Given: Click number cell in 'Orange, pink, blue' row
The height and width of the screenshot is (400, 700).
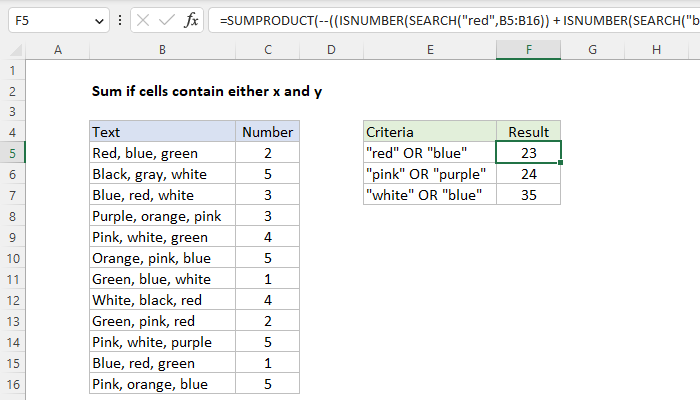Looking at the screenshot, I should (x=267, y=258).
